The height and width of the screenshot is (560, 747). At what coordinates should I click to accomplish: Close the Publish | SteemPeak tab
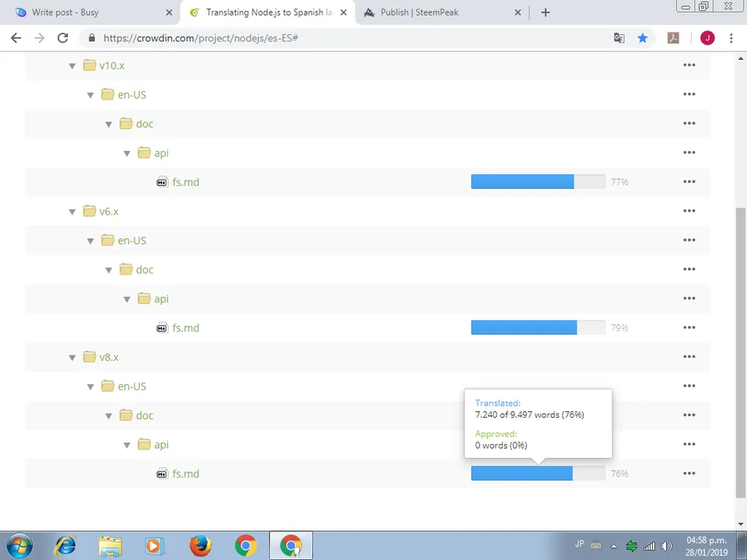[x=518, y=13]
